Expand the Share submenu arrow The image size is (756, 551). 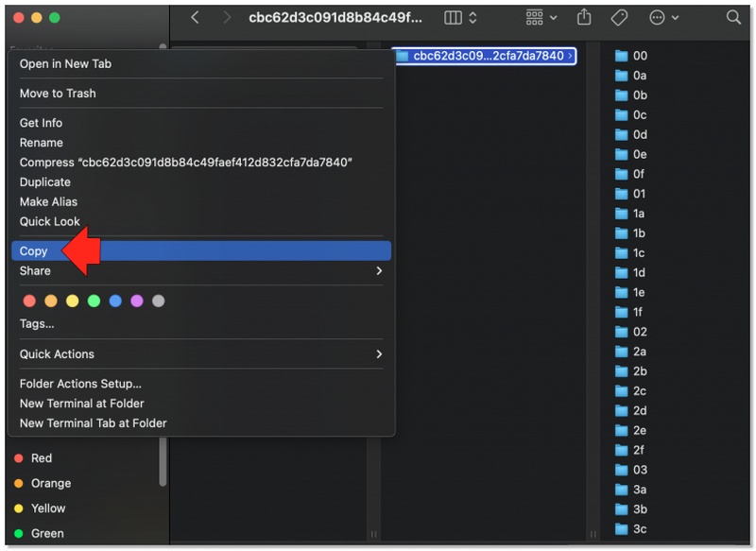pos(377,270)
